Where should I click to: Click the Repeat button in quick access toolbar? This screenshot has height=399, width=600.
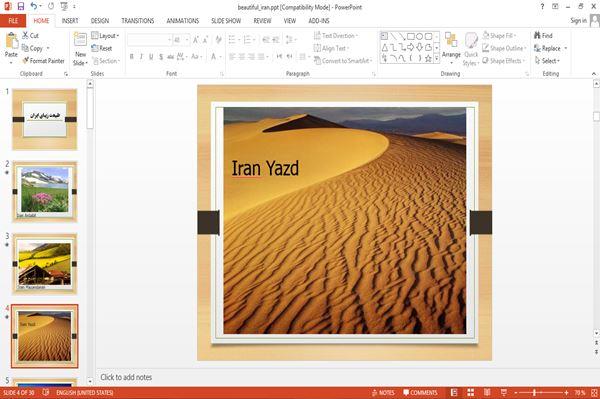pos(51,7)
